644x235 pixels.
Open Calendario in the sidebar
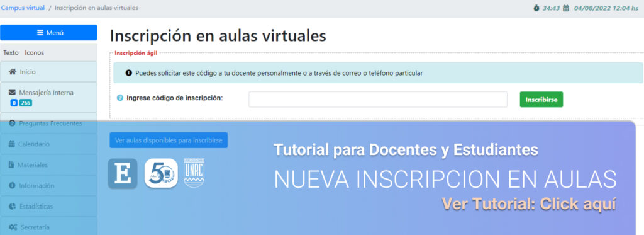(x=48, y=144)
